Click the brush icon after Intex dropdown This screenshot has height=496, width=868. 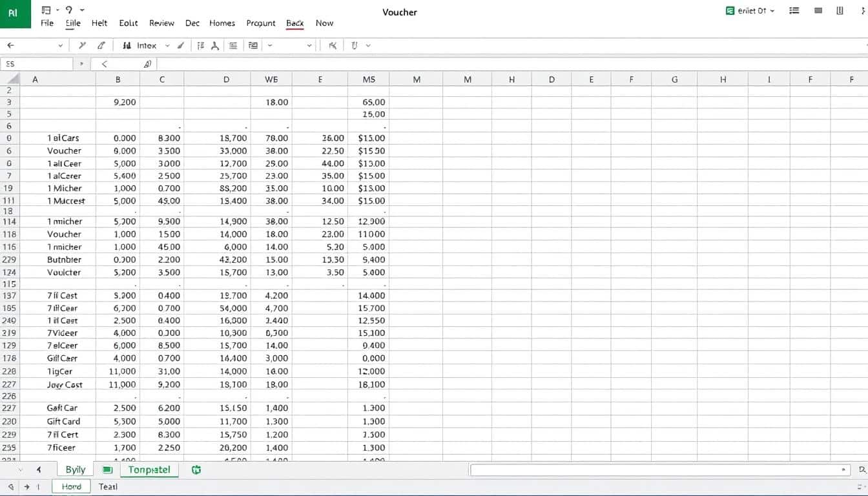tap(181, 45)
